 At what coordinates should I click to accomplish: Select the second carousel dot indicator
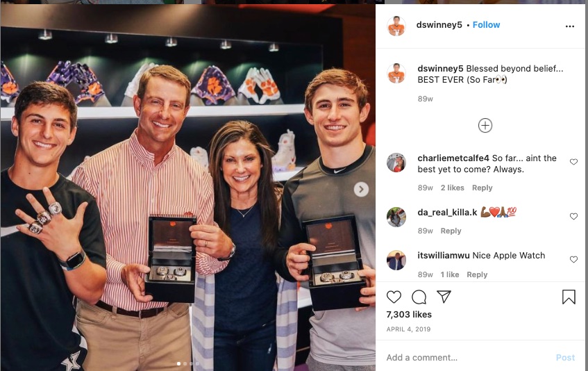coord(185,363)
